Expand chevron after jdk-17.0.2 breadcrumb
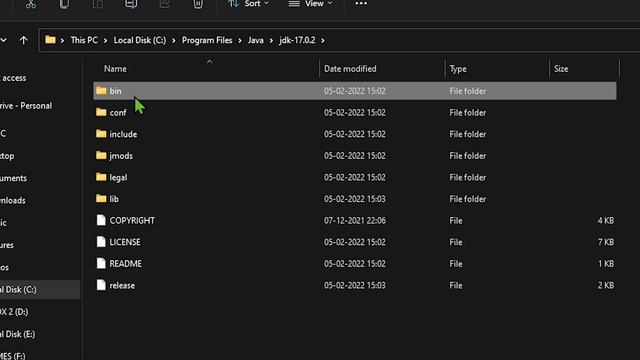 [x=323, y=40]
